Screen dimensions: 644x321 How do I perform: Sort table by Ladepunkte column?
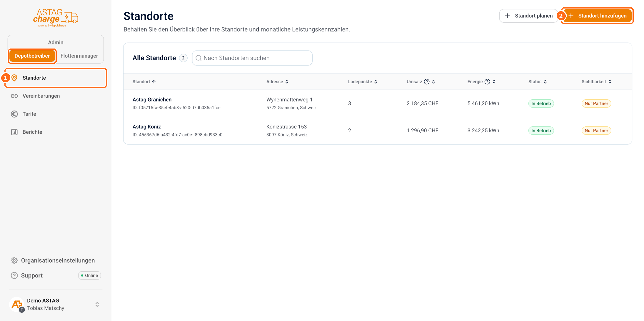pyautogui.click(x=363, y=82)
